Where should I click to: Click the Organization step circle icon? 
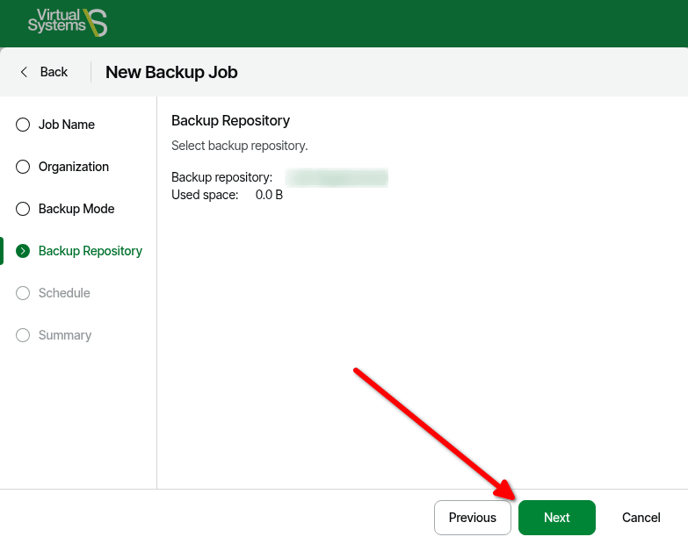(23, 167)
